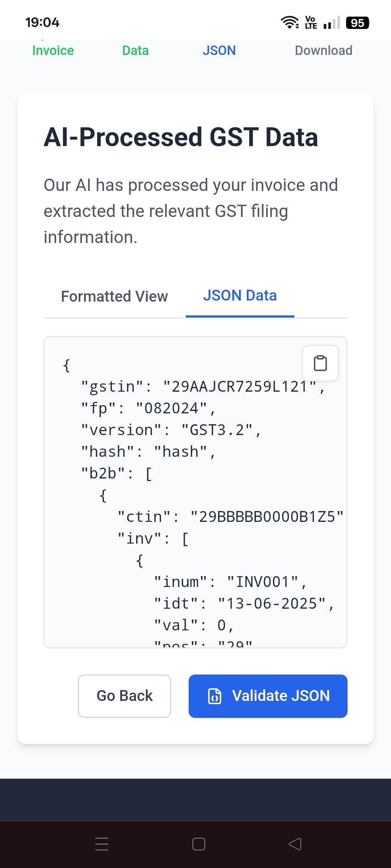
Task: Tap the Wi-Fi status icon
Action: tap(290, 22)
